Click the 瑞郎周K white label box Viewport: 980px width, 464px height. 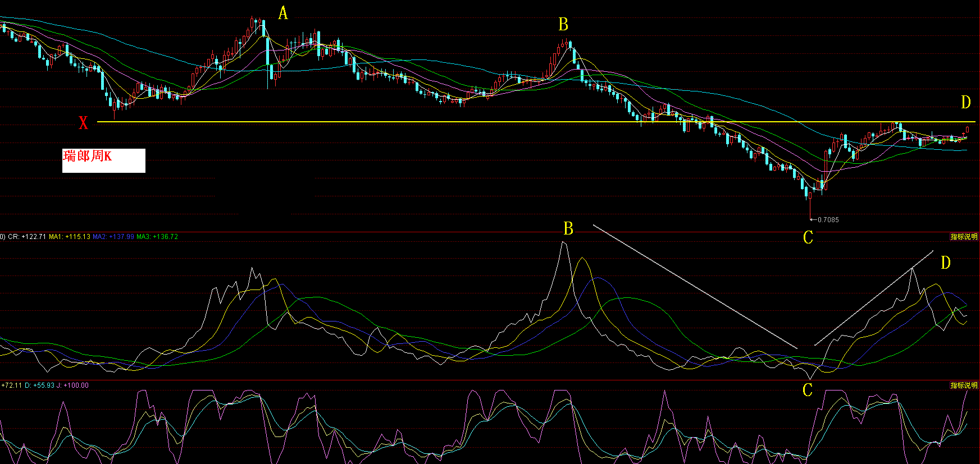click(104, 160)
